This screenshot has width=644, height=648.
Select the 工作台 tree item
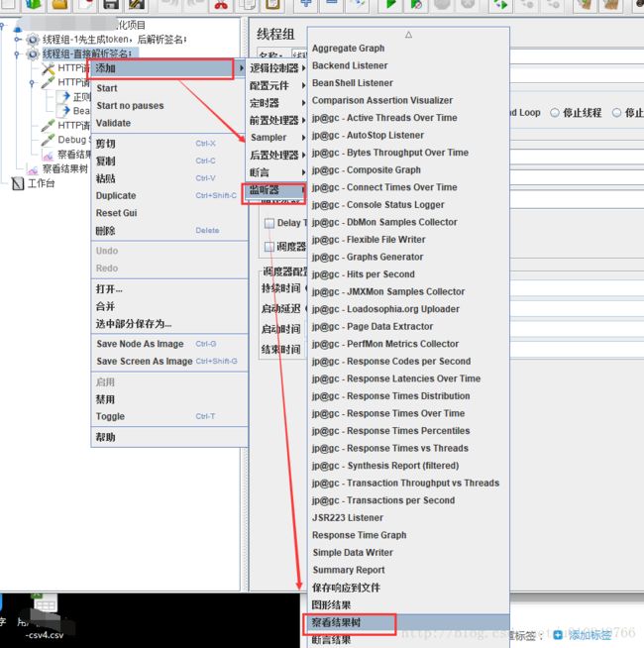pyautogui.click(x=41, y=183)
